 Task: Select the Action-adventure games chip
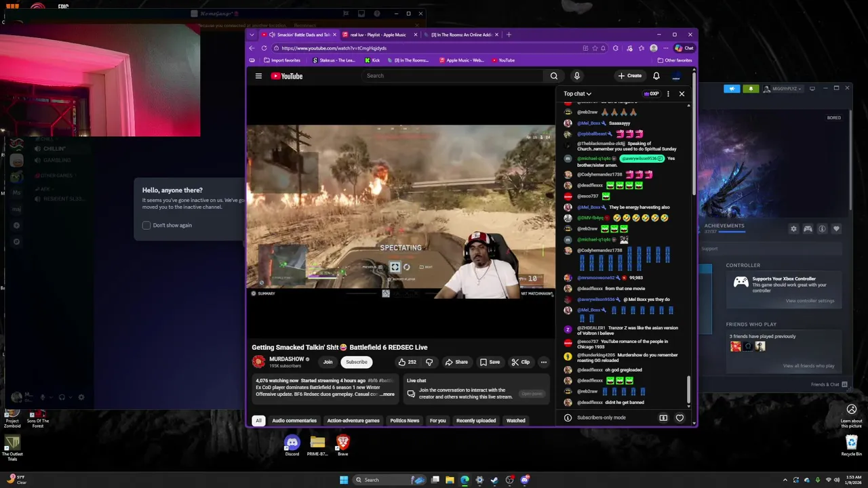point(353,421)
